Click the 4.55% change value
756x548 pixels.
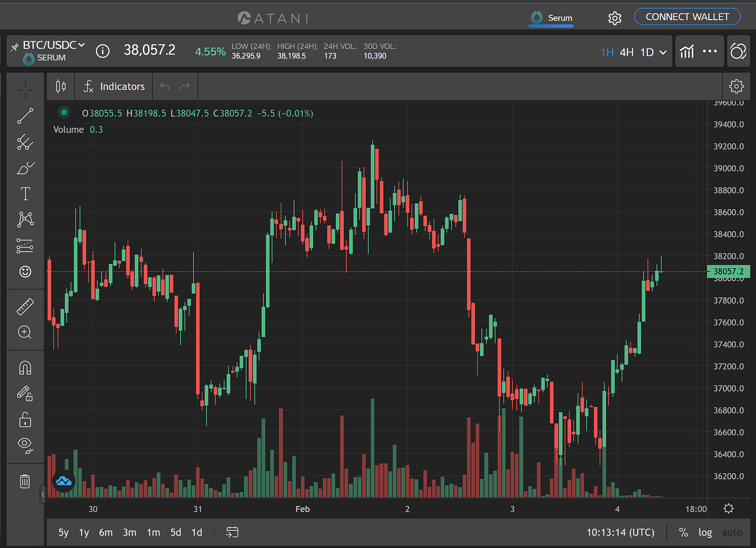click(210, 51)
